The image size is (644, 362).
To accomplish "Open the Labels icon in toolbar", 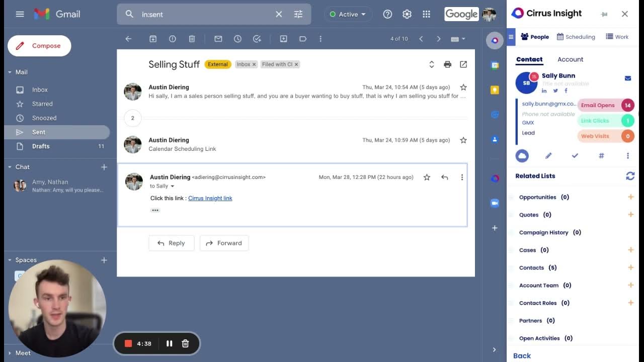I will (303, 39).
